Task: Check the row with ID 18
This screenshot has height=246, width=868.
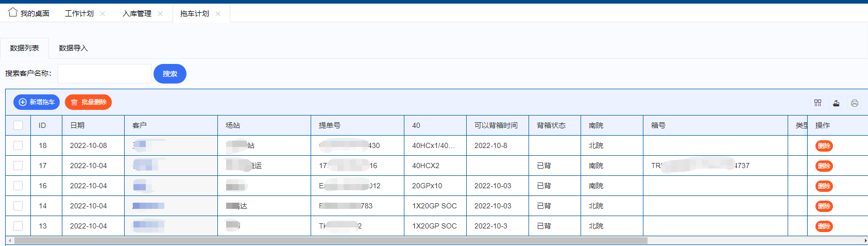Action: [18, 145]
